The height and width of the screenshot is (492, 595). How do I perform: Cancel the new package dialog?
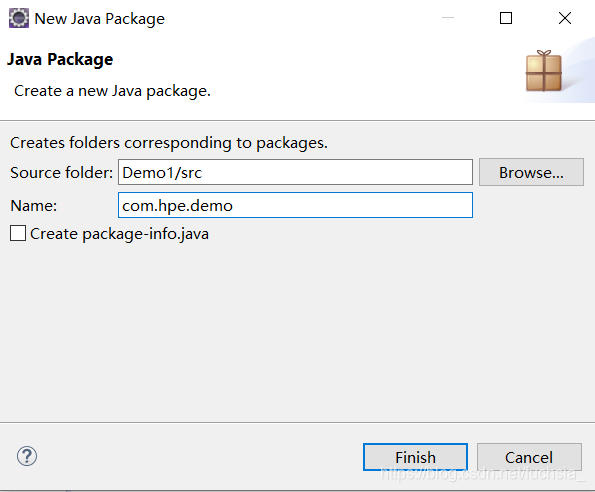coord(529,457)
